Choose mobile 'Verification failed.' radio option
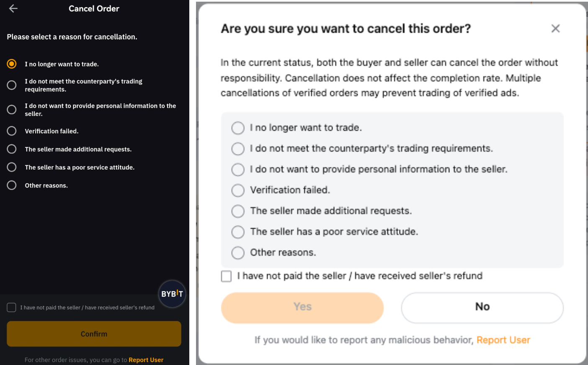 (x=12, y=131)
